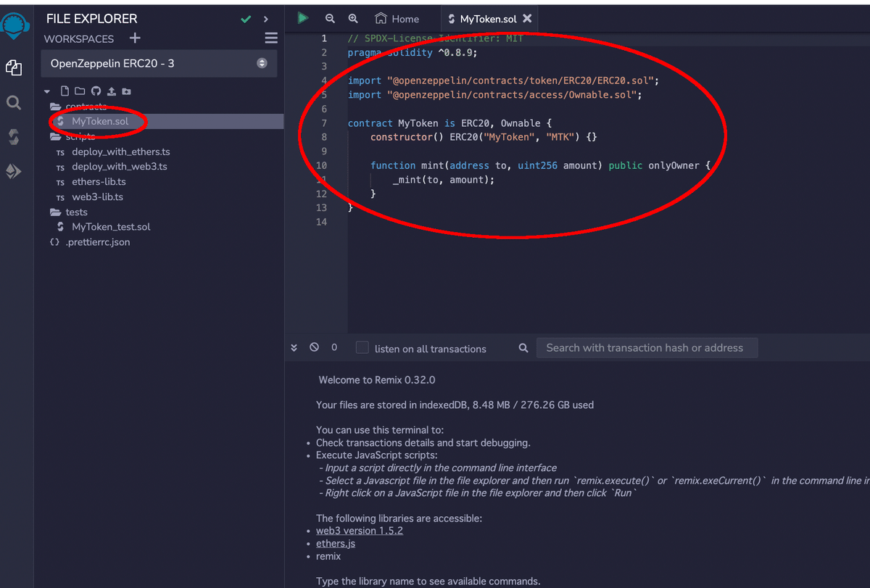
Task: Open MyToken_test.sol file
Action: (111, 227)
